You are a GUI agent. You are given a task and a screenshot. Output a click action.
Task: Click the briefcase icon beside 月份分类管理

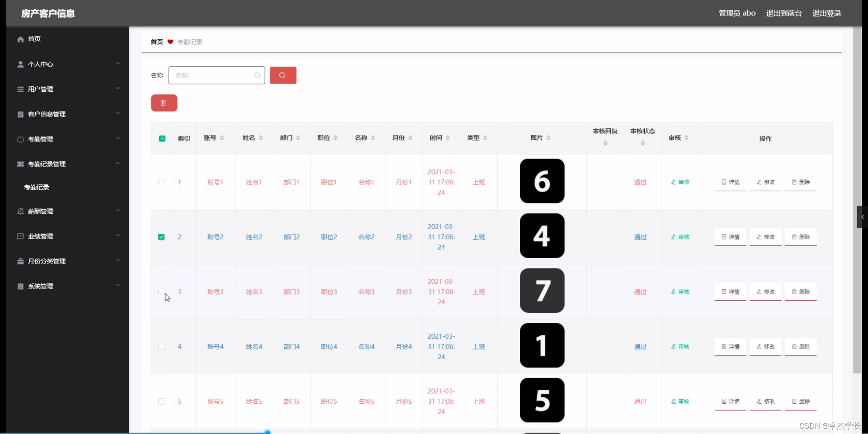point(20,261)
